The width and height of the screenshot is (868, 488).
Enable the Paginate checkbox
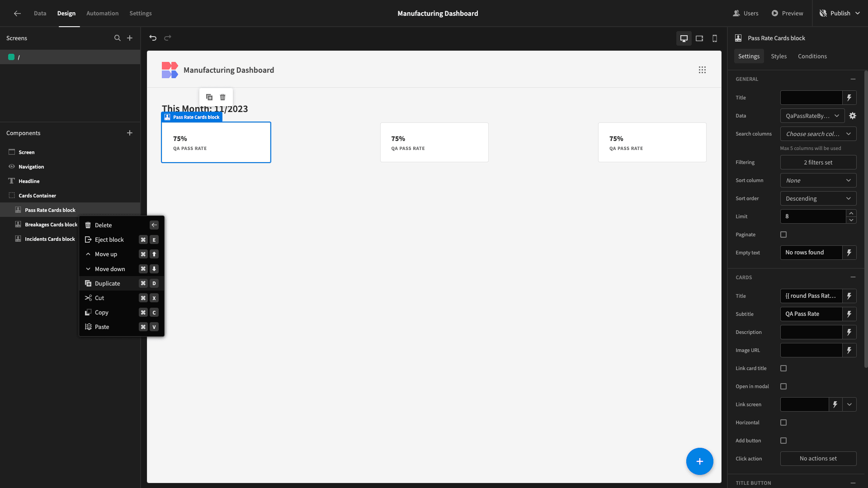pos(783,235)
